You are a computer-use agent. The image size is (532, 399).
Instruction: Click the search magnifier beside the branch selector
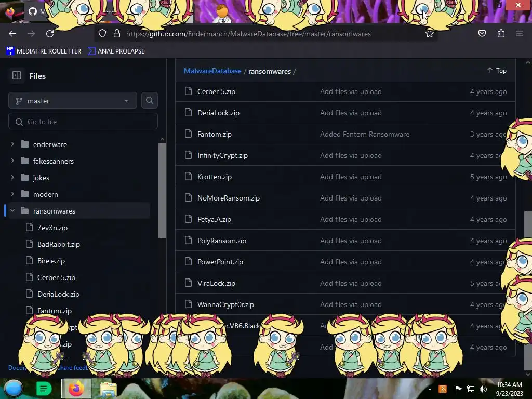click(149, 100)
